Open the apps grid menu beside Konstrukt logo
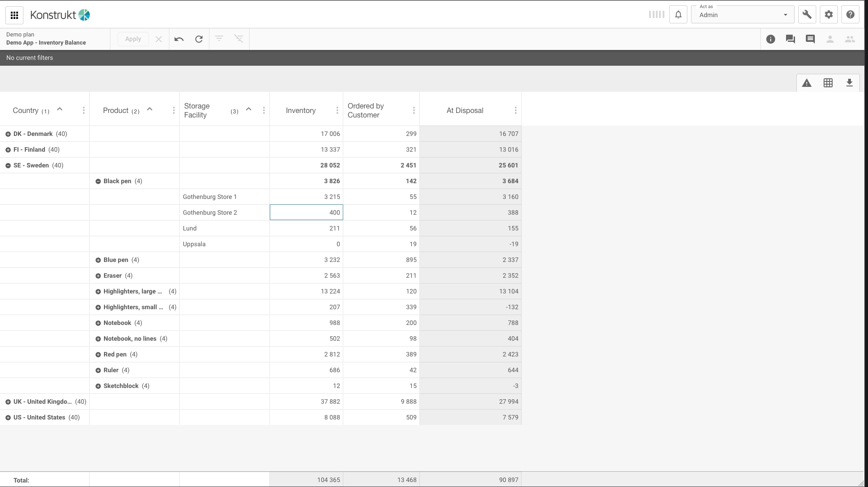The image size is (868, 487). pyautogui.click(x=14, y=15)
